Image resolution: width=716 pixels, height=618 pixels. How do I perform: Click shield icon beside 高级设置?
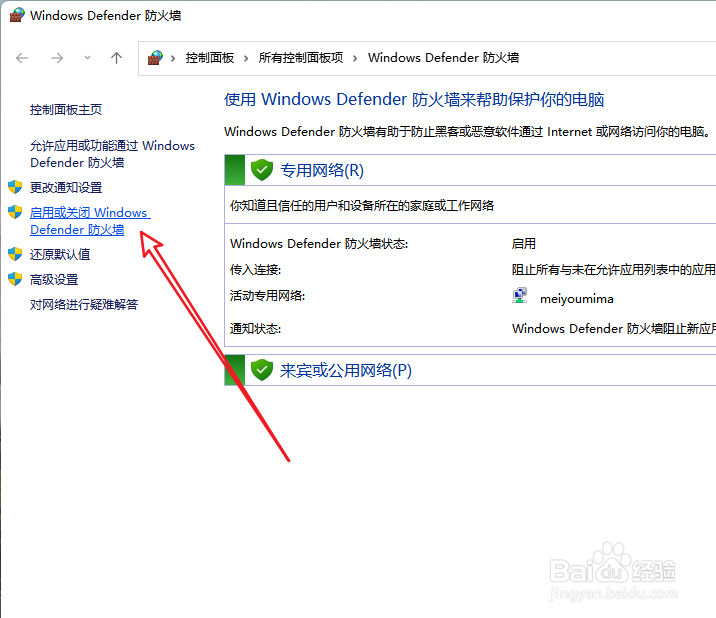15,279
